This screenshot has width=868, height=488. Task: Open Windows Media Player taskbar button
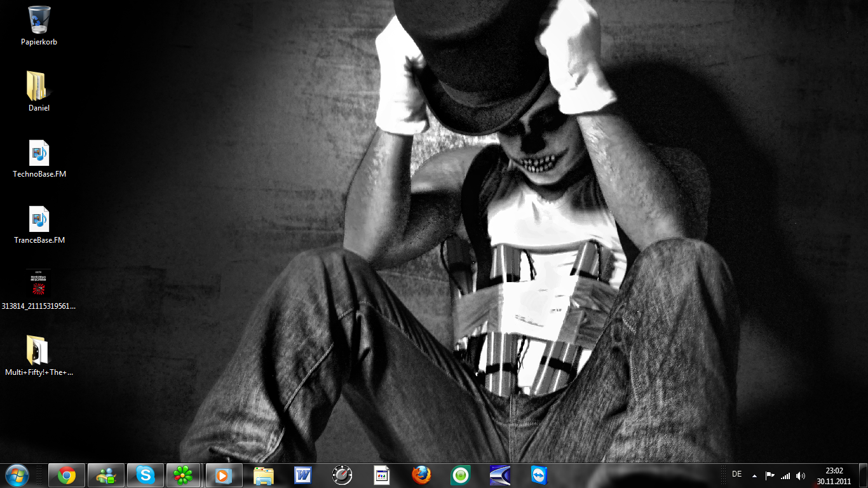[224, 475]
